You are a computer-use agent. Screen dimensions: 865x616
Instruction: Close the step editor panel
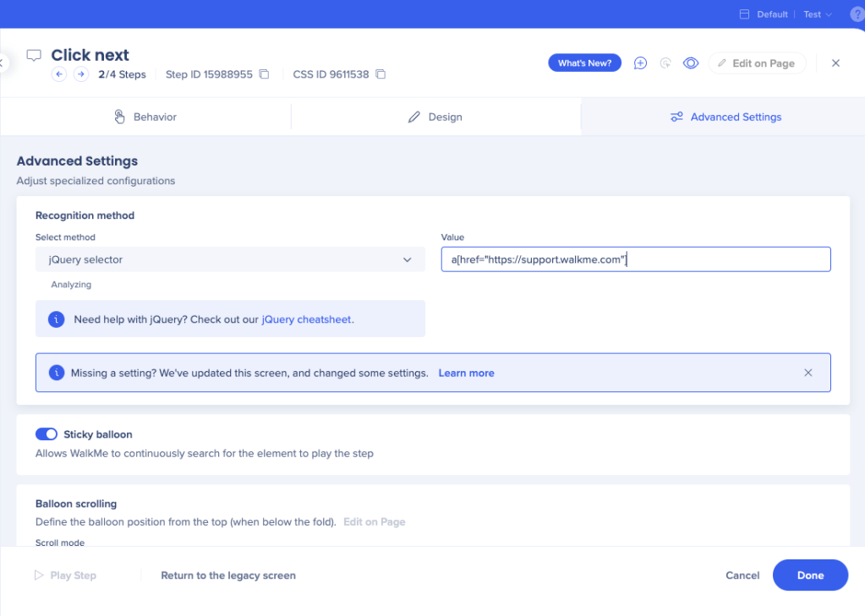[x=835, y=63]
